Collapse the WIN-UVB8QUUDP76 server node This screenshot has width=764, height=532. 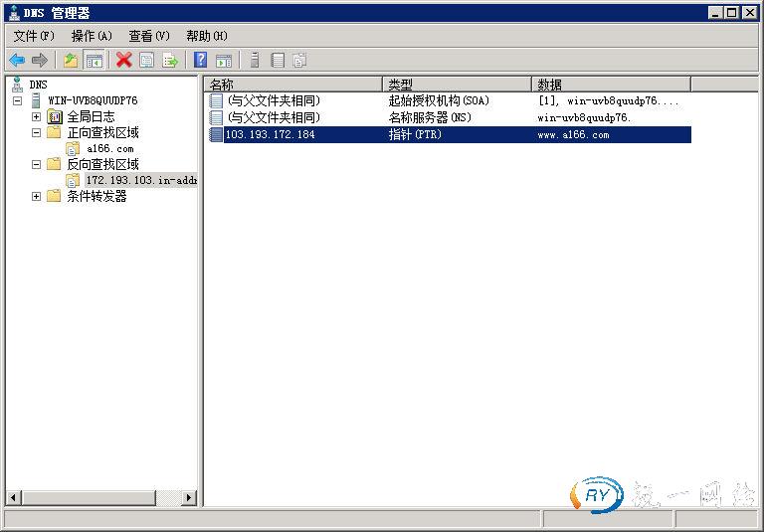pos(18,100)
